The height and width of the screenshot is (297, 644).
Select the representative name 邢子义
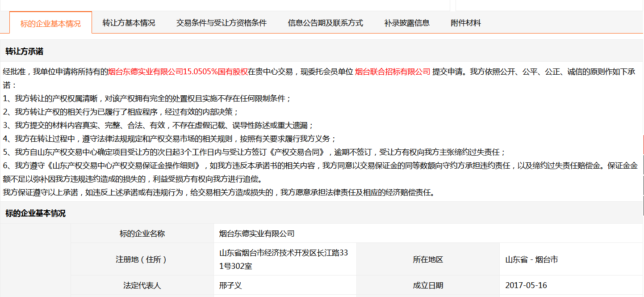click(x=230, y=285)
